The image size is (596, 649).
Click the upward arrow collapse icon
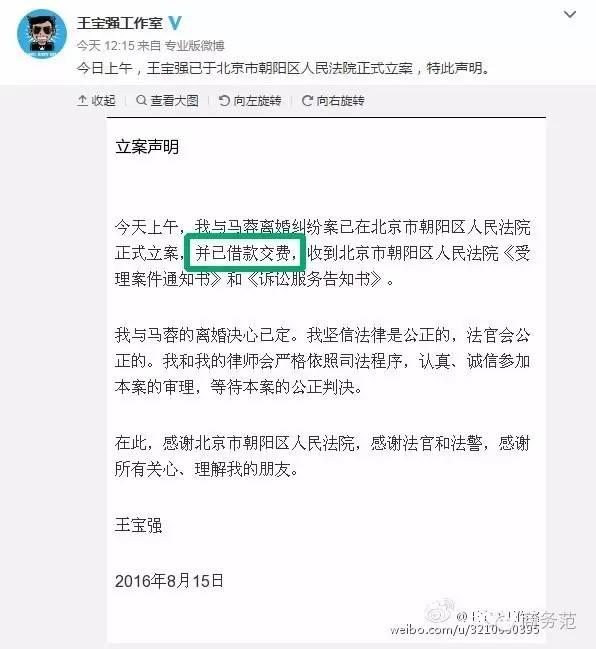82,101
